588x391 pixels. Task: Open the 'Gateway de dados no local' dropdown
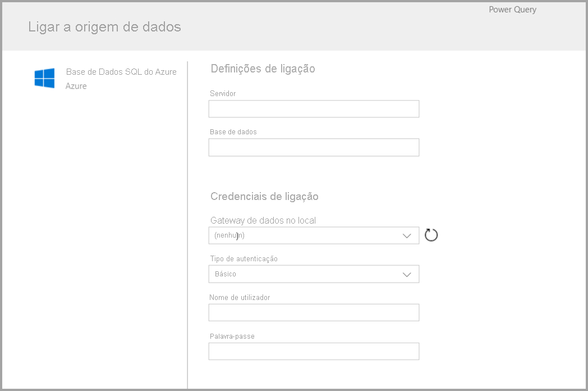click(314, 235)
